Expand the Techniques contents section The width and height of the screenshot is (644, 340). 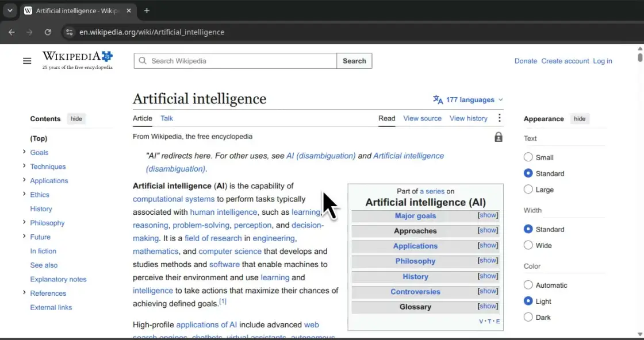(24, 166)
